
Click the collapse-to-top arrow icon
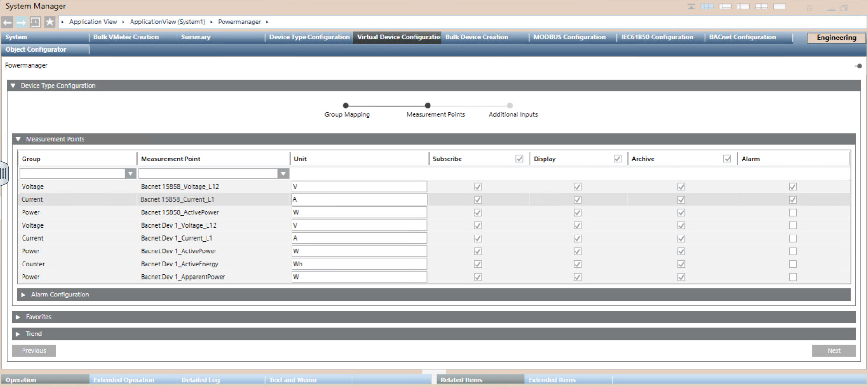tap(691, 7)
